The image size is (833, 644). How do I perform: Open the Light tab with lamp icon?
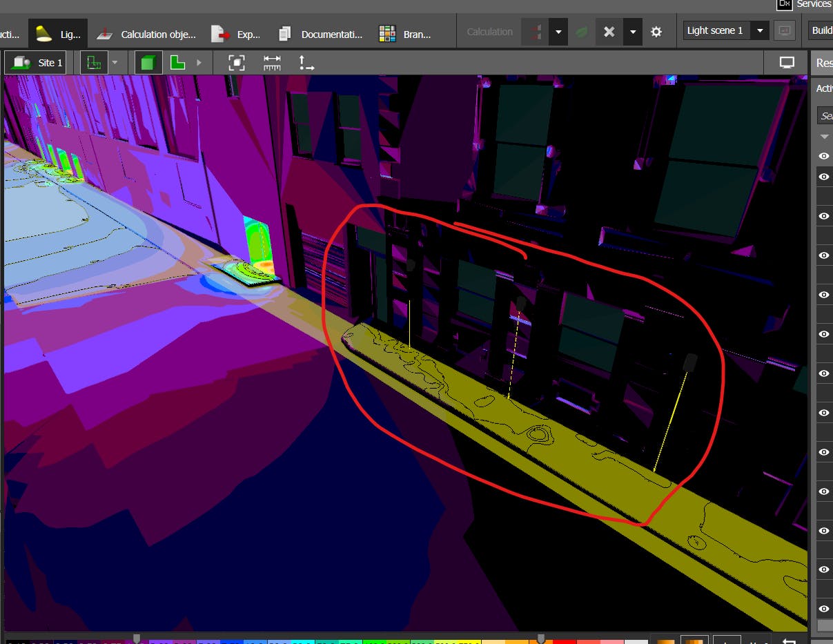tap(58, 33)
